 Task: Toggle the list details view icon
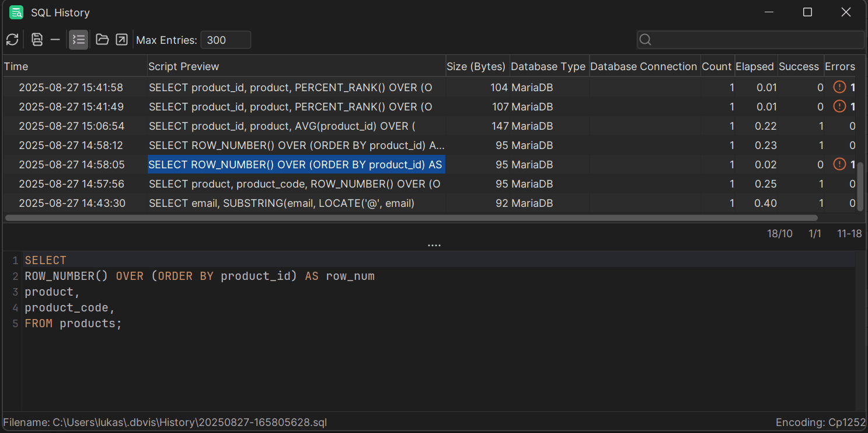click(x=78, y=40)
